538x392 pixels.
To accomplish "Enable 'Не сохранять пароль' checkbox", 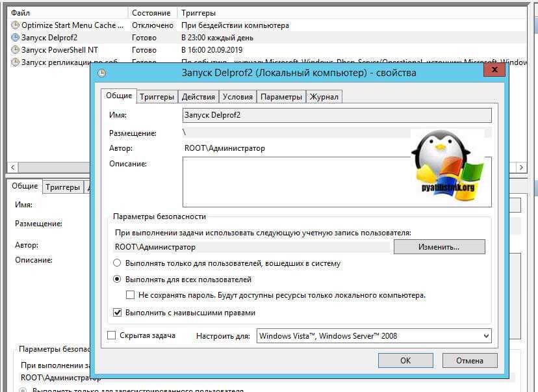I will click(130, 295).
